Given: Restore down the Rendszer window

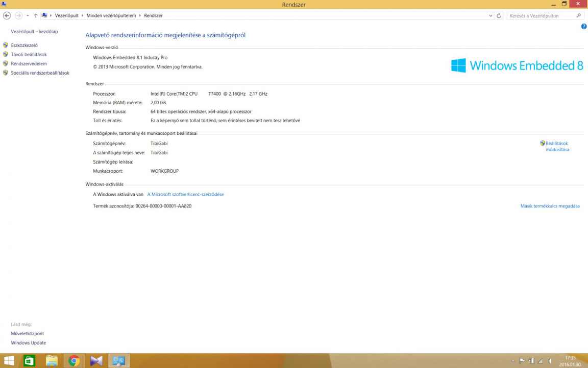Looking at the screenshot, I should [x=564, y=4].
